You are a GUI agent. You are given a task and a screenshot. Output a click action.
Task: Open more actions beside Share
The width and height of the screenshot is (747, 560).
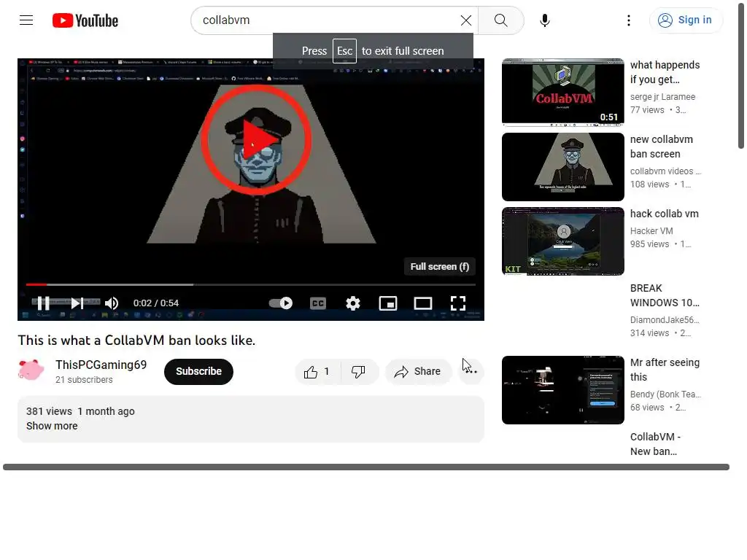pos(471,371)
